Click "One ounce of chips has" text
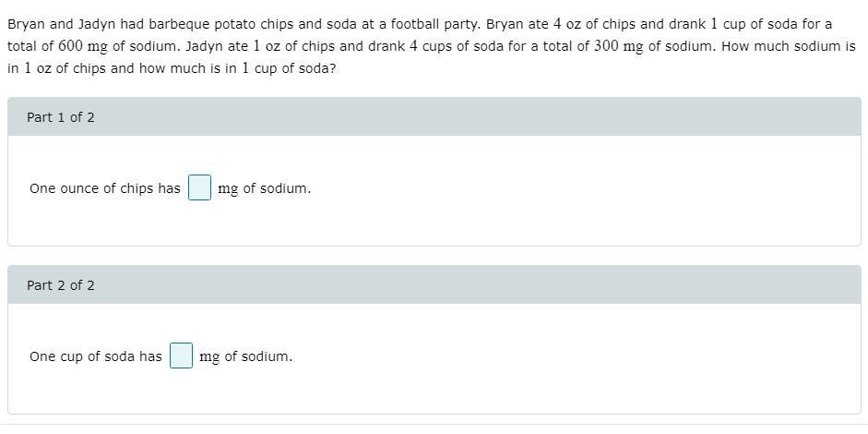The height and width of the screenshot is (434, 868). point(105,188)
